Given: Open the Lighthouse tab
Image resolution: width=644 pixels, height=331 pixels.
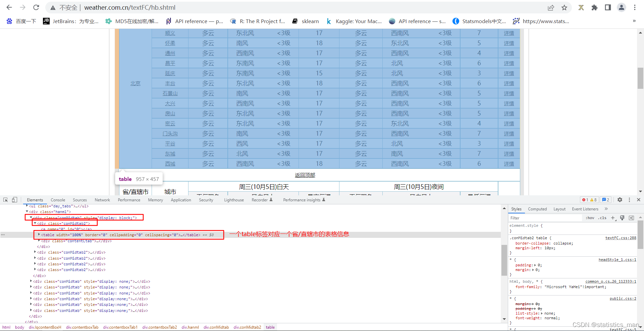Looking at the screenshot, I should click(234, 200).
